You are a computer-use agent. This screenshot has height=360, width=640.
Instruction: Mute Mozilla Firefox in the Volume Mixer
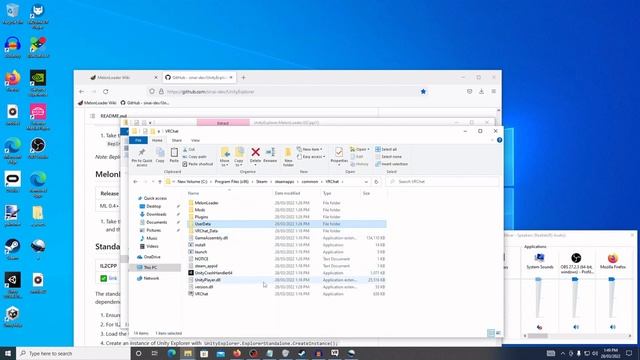[x=613, y=327]
